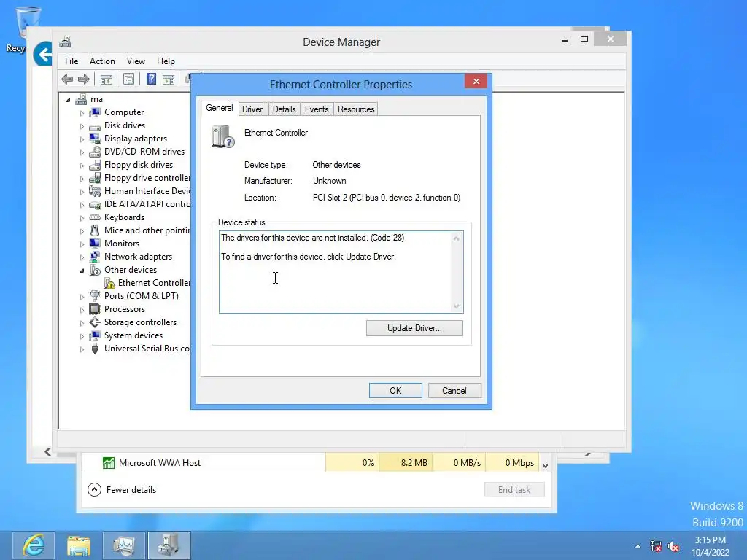The height and width of the screenshot is (560, 747).
Task: Expand the Keyboards node
Action: (x=82, y=218)
